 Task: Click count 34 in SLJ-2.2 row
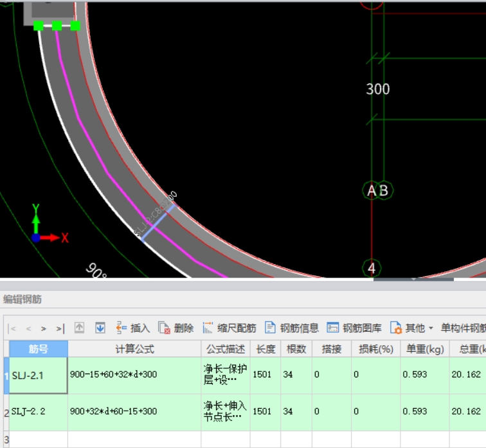296,412
